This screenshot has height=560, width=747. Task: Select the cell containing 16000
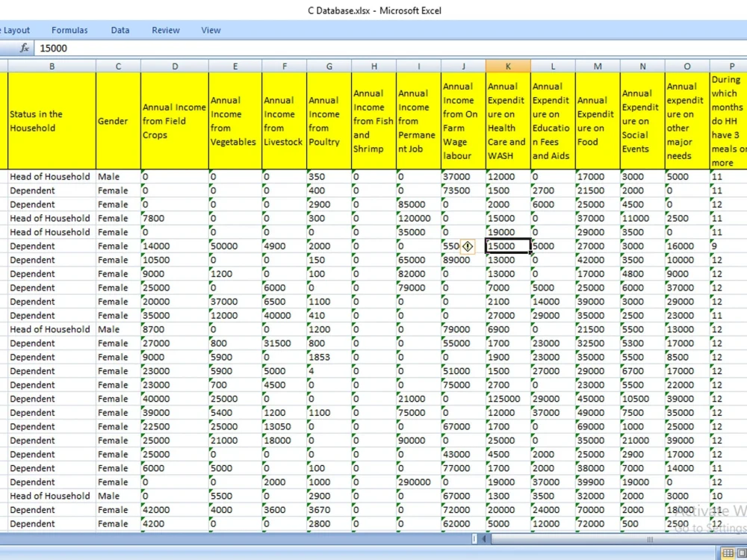[687, 246]
